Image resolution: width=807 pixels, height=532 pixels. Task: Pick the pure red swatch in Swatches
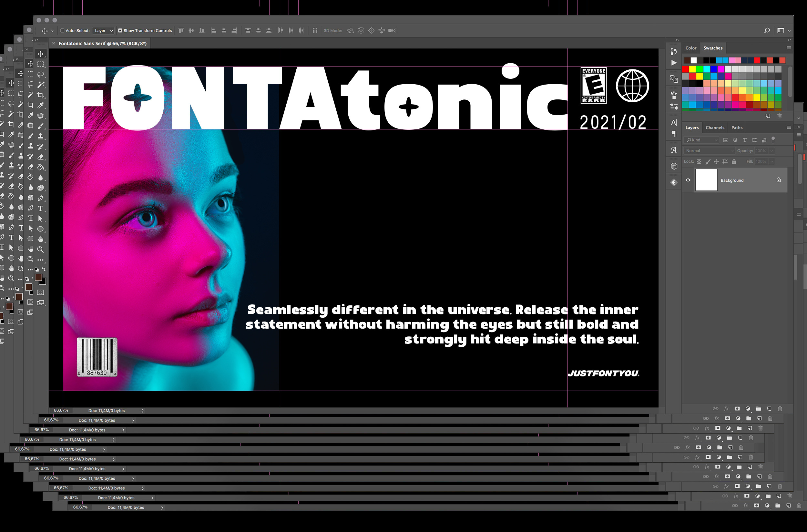click(685, 69)
